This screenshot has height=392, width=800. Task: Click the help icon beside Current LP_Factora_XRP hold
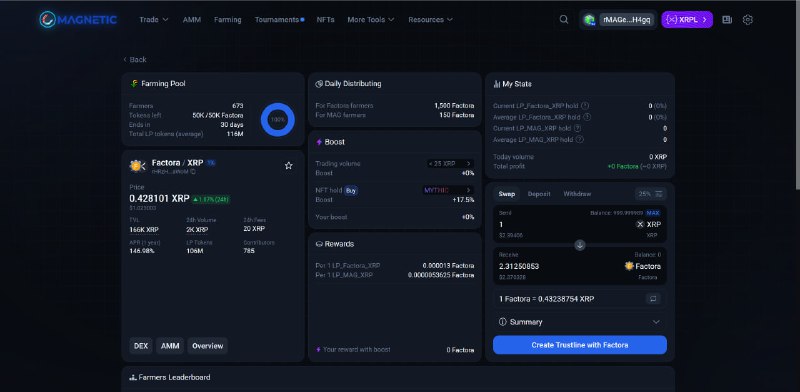point(585,106)
